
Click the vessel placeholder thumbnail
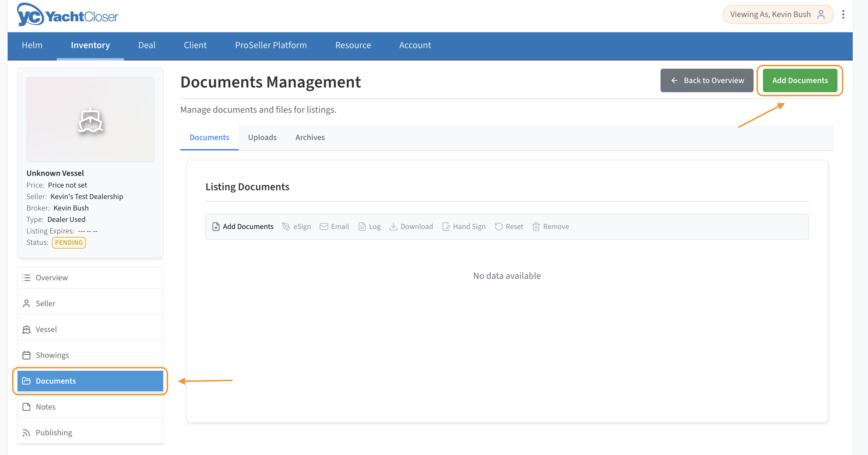[90, 119]
